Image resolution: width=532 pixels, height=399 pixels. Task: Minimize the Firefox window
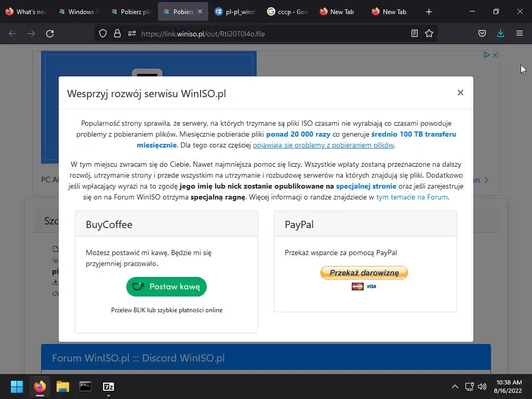pyautogui.click(x=472, y=11)
